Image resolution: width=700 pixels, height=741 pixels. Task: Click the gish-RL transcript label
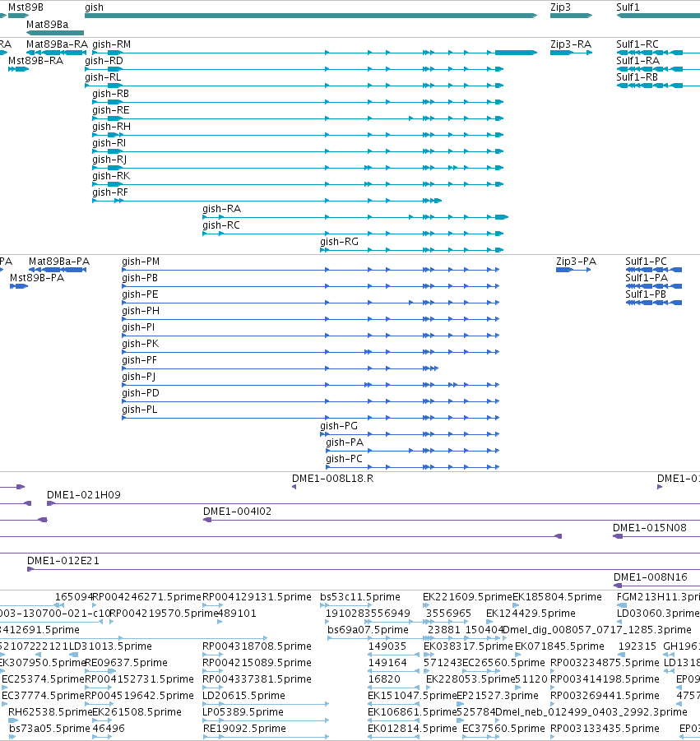[x=103, y=77]
